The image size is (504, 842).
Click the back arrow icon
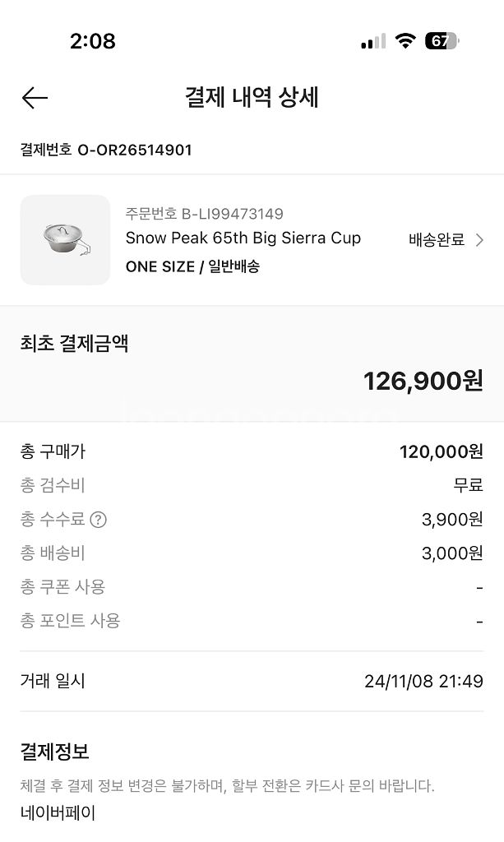pos(34,98)
